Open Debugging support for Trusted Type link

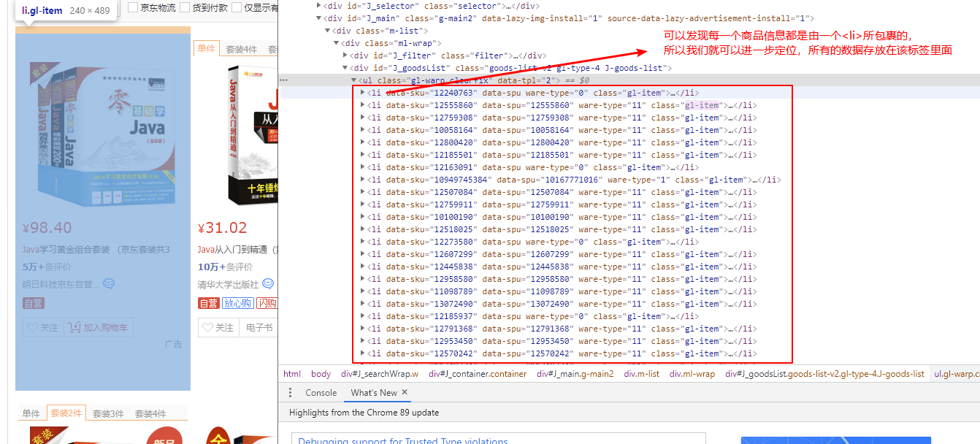[402, 440]
